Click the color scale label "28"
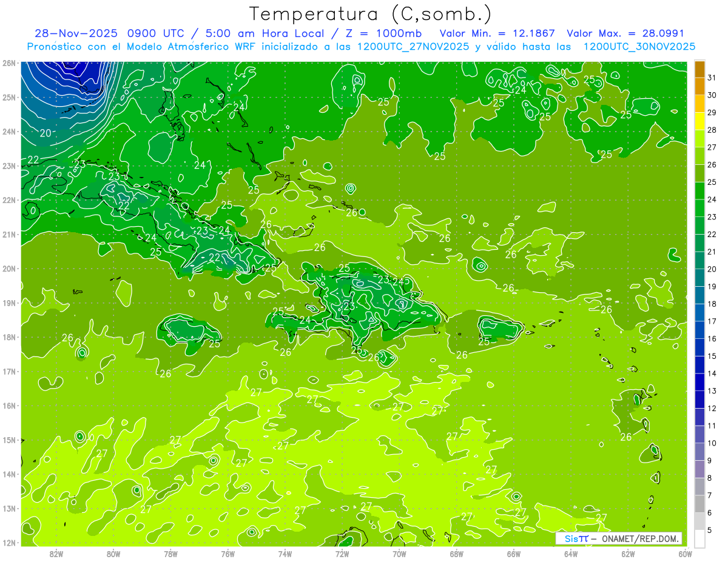Image resolution: width=728 pixels, height=562 pixels. (x=712, y=130)
